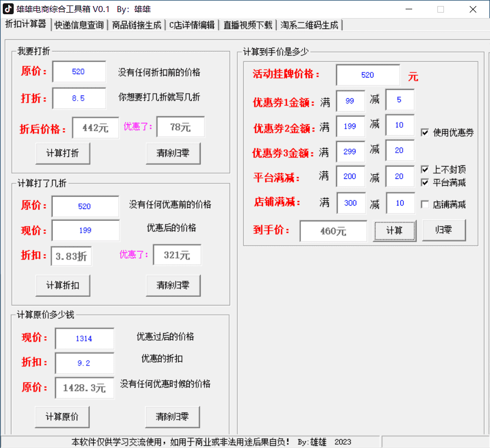Select the C店详情编辑 tab
490x448 pixels.
[x=192, y=25]
